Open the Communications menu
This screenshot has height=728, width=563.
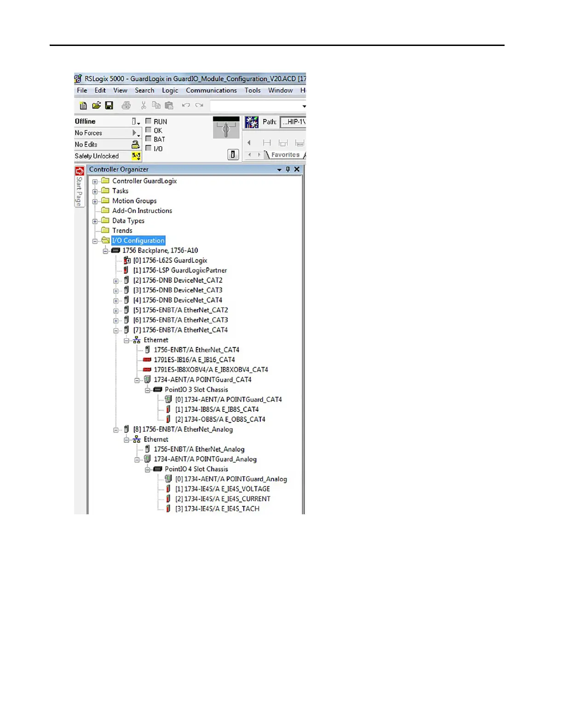coord(212,91)
